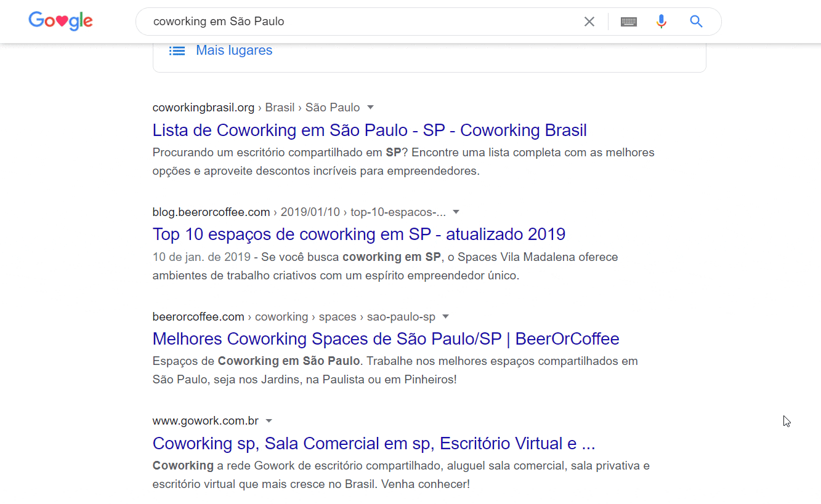Open Melhores Coworking Spaces de São Paulo/SP result

click(x=386, y=339)
